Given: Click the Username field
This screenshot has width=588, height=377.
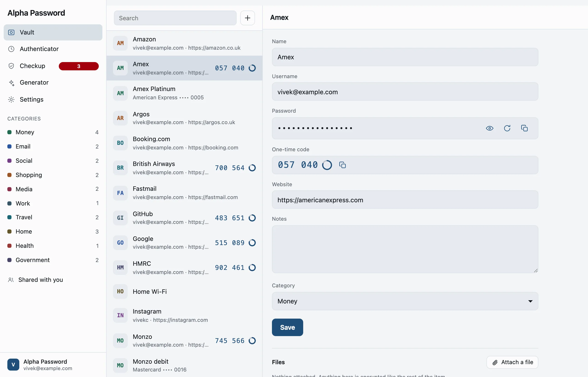Looking at the screenshot, I should tap(405, 92).
